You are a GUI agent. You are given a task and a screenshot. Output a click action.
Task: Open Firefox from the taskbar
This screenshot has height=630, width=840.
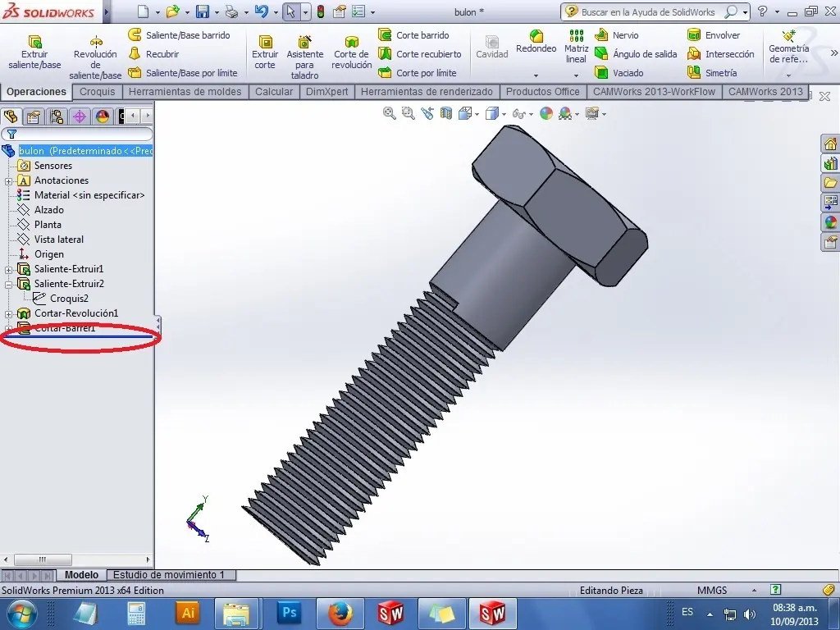click(x=340, y=612)
